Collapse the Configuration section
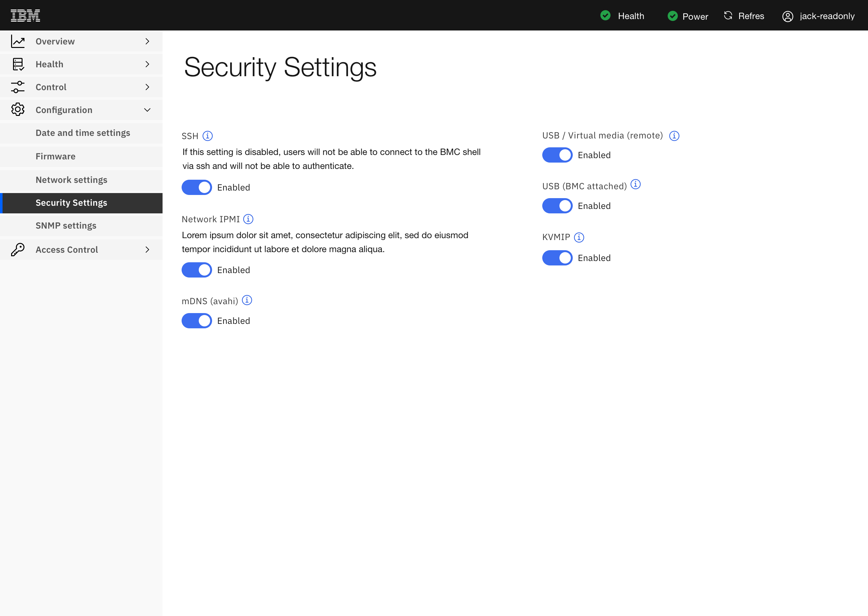 coord(147,110)
